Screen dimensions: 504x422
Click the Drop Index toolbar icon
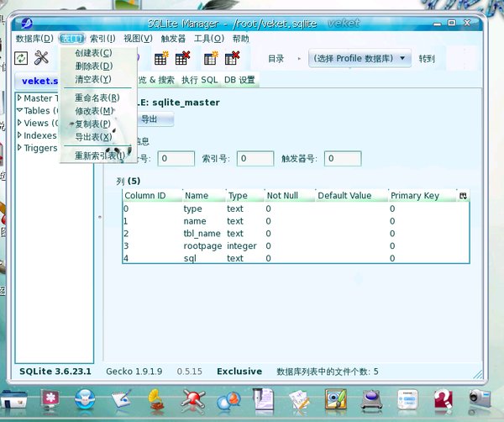point(233,58)
